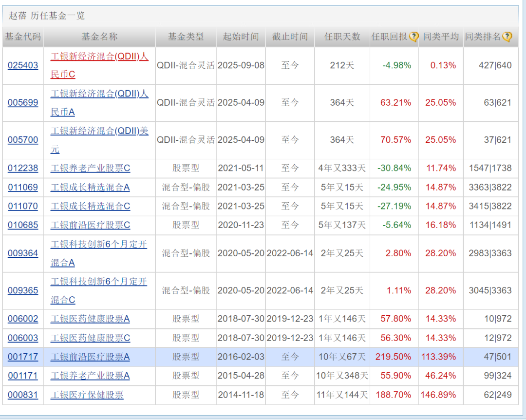This screenshot has width=526, height=420.
Task: Select the 2016-02-03 start date cell
Action: (241, 357)
